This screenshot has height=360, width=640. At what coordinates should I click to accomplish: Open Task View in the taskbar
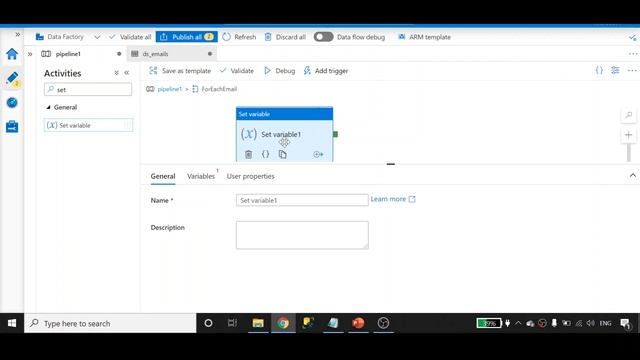[x=233, y=323]
